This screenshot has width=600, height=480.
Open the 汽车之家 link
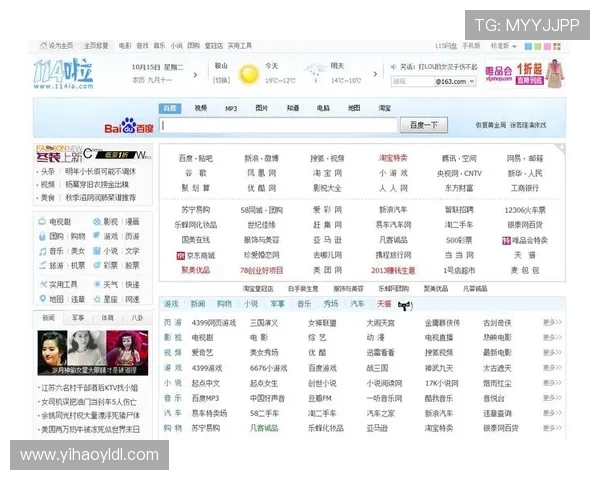pyautogui.click(x=380, y=413)
